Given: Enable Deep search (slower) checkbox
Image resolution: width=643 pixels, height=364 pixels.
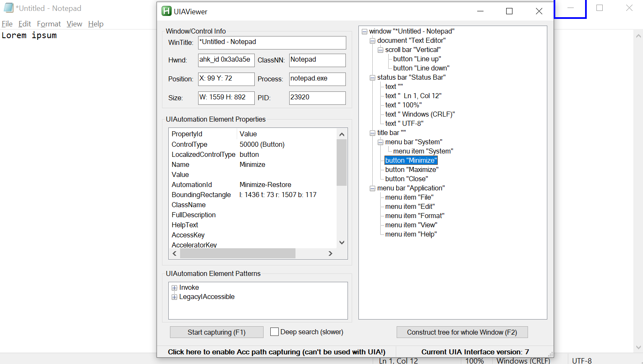Looking at the screenshot, I should (274, 332).
